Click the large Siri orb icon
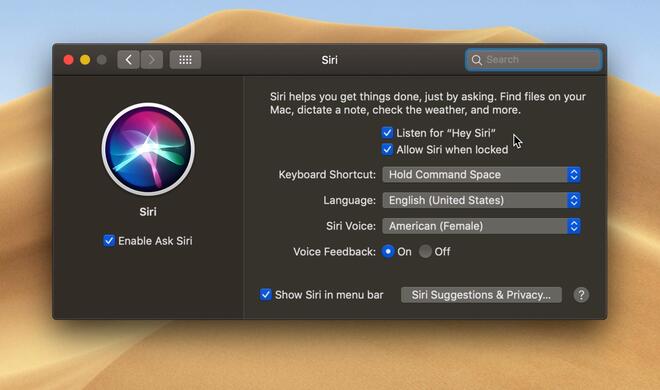Screen dimensions: 660x390 [148, 149]
